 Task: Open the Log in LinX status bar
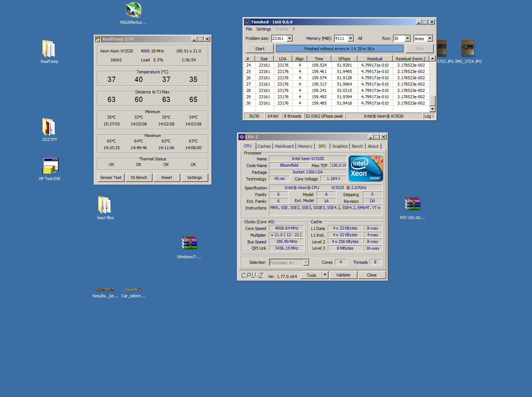click(x=429, y=116)
